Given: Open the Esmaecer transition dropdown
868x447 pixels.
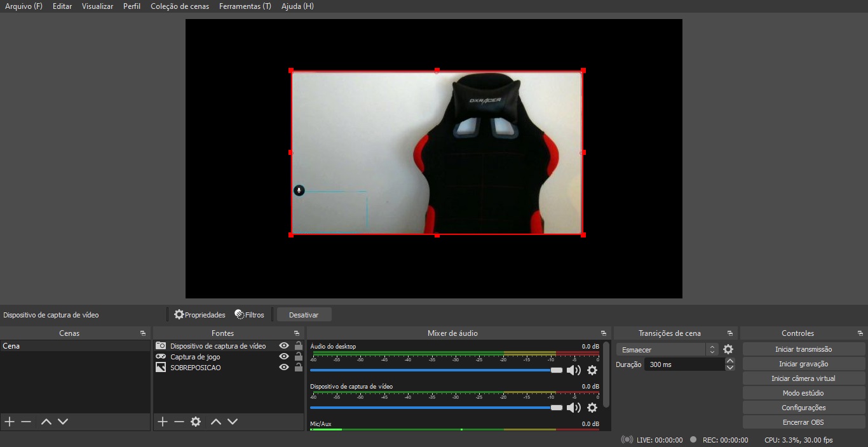Looking at the screenshot, I should [667, 350].
